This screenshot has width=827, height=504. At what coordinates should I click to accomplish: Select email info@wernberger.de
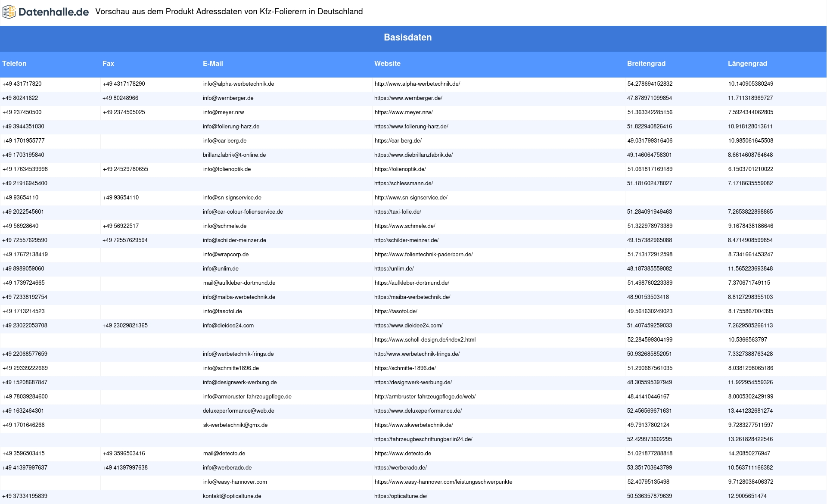pos(228,98)
